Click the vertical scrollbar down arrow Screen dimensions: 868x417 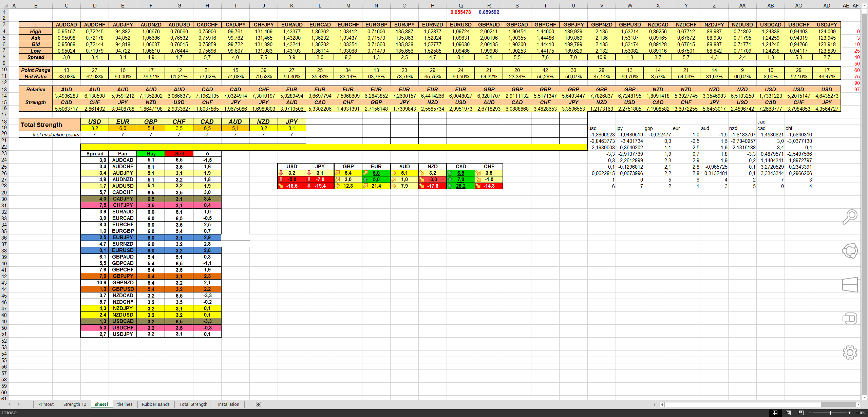coord(864,397)
